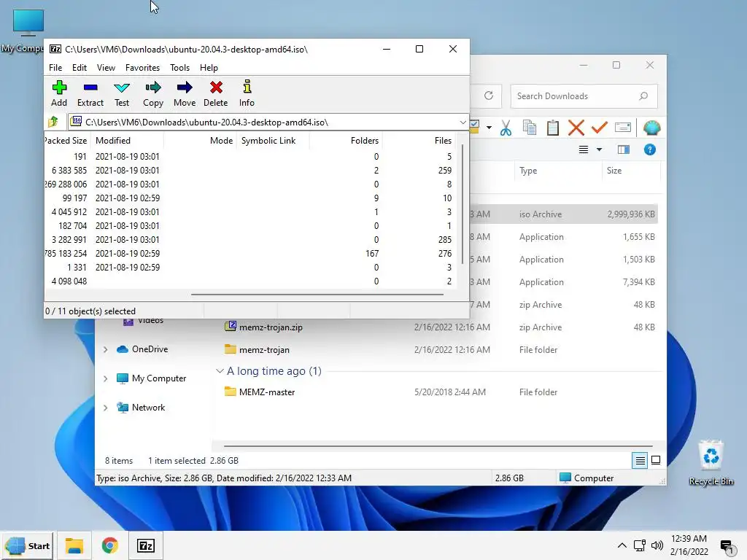Click the Cut scissors icon in Explorer
The image size is (747, 560).
pyautogui.click(x=506, y=128)
